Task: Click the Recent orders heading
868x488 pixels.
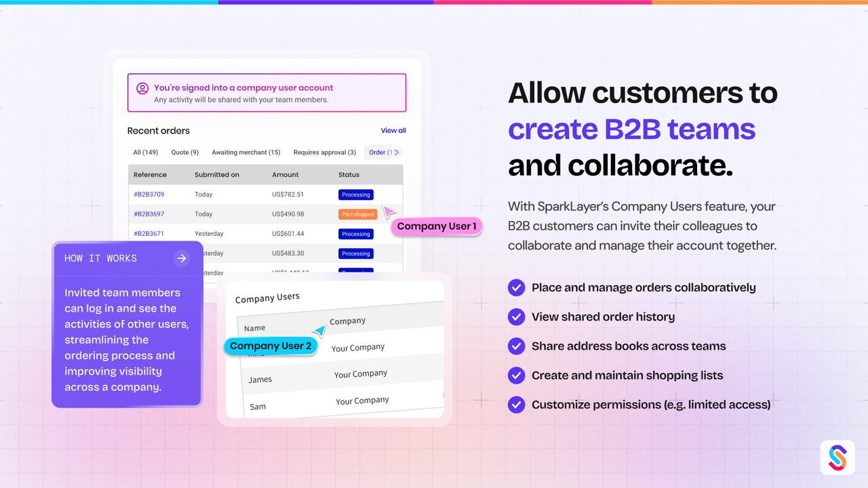Action: point(159,131)
